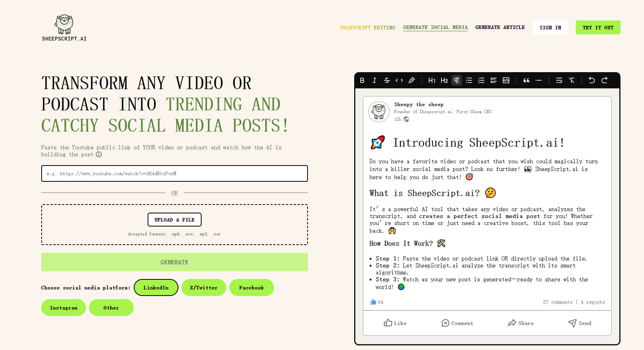Choose X/Twitter platform option
This screenshot has height=350, width=644.
pyautogui.click(x=203, y=287)
